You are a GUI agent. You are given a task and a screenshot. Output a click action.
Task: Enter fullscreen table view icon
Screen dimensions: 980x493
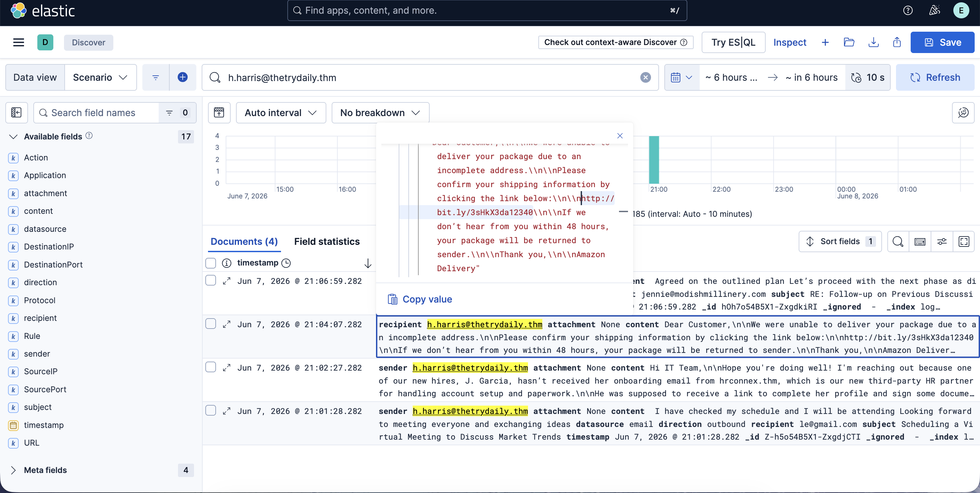pyautogui.click(x=964, y=241)
